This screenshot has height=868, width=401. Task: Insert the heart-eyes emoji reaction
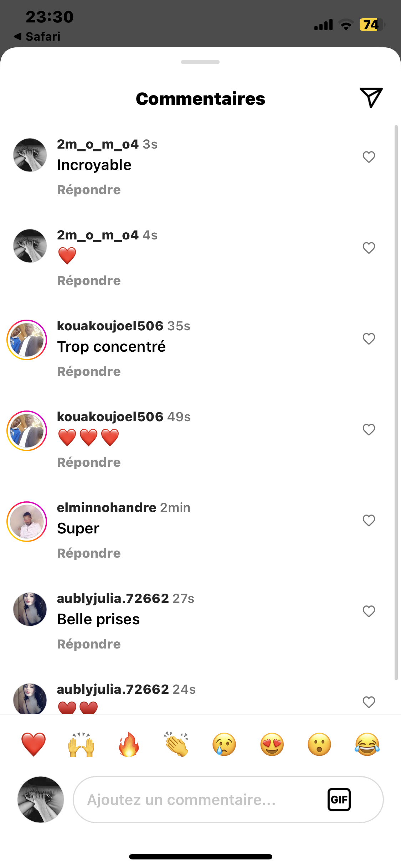click(x=272, y=744)
